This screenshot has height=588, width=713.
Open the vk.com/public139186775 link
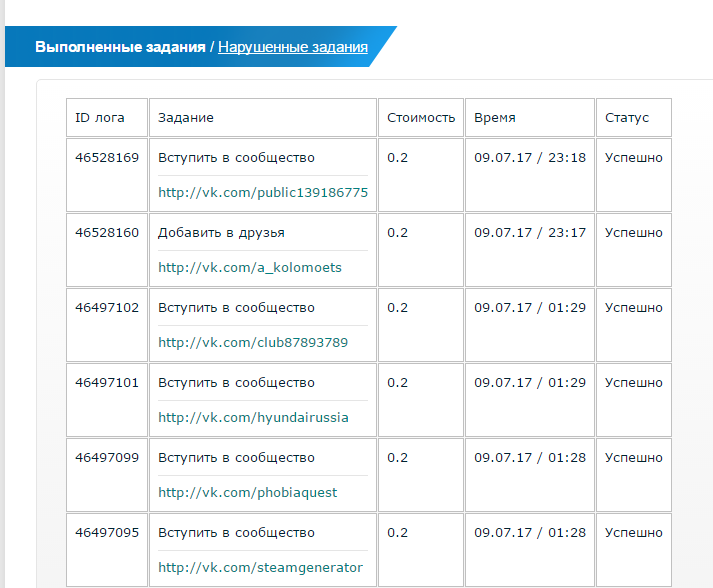[x=263, y=192]
